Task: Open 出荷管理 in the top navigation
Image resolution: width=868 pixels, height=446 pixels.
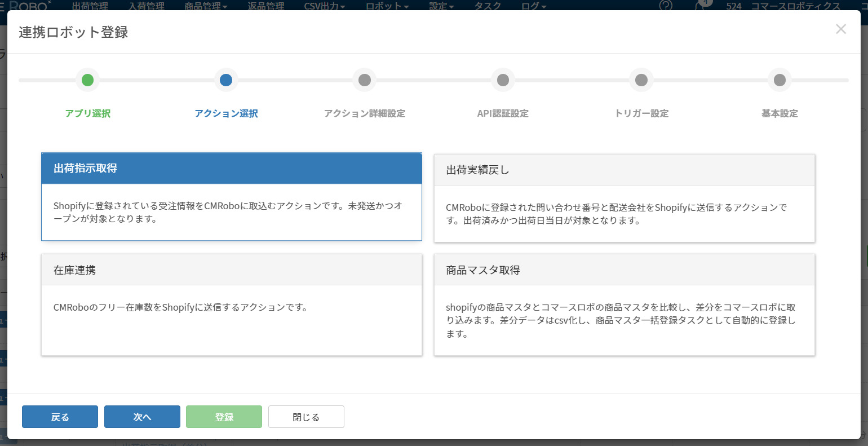Action: [90, 6]
